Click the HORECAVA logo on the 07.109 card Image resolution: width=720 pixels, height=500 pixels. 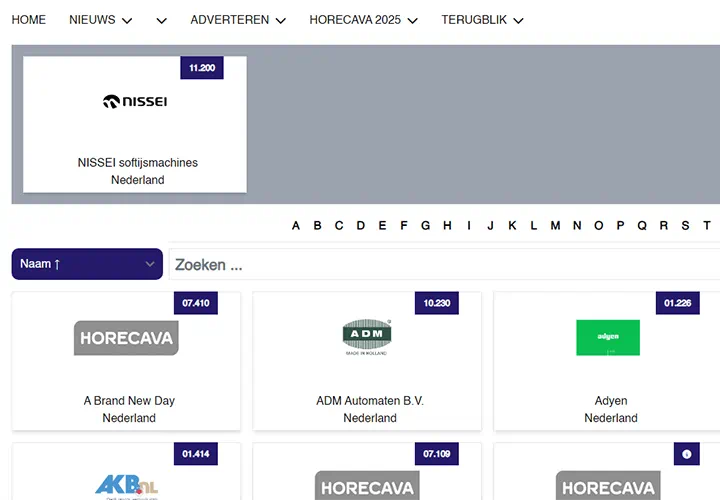(367, 486)
